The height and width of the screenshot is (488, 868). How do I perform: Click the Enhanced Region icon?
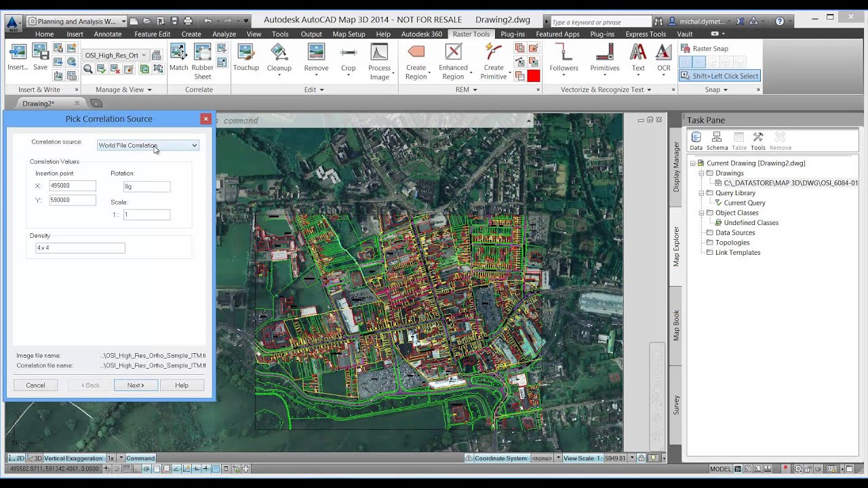(453, 52)
